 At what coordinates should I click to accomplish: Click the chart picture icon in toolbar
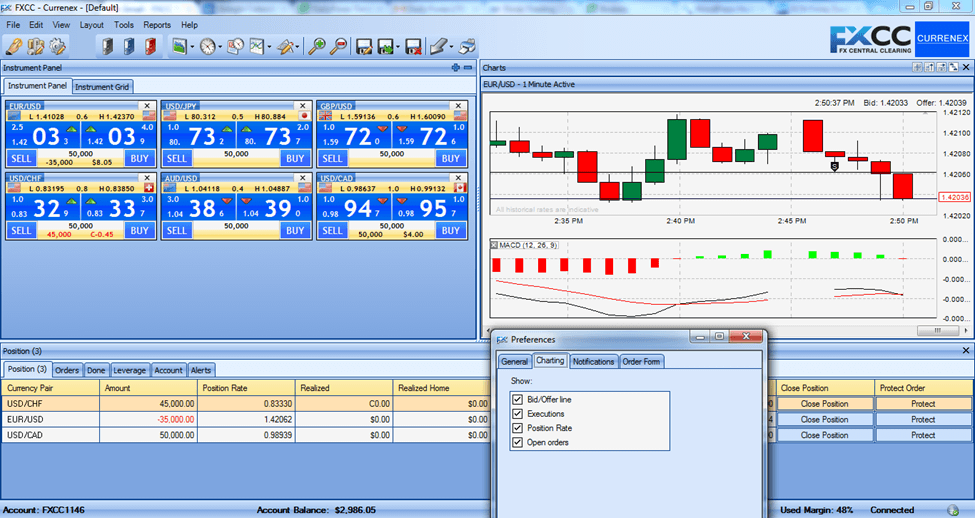tap(180, 46)
